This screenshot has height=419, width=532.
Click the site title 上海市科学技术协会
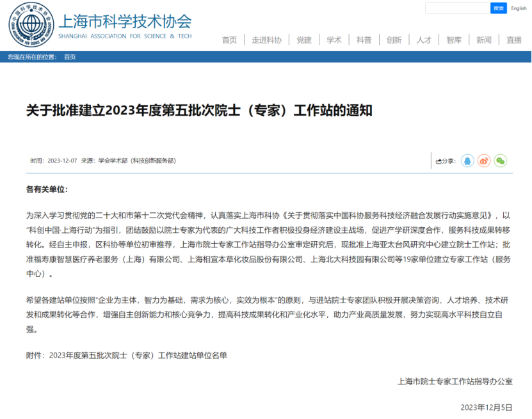point(125,21)
